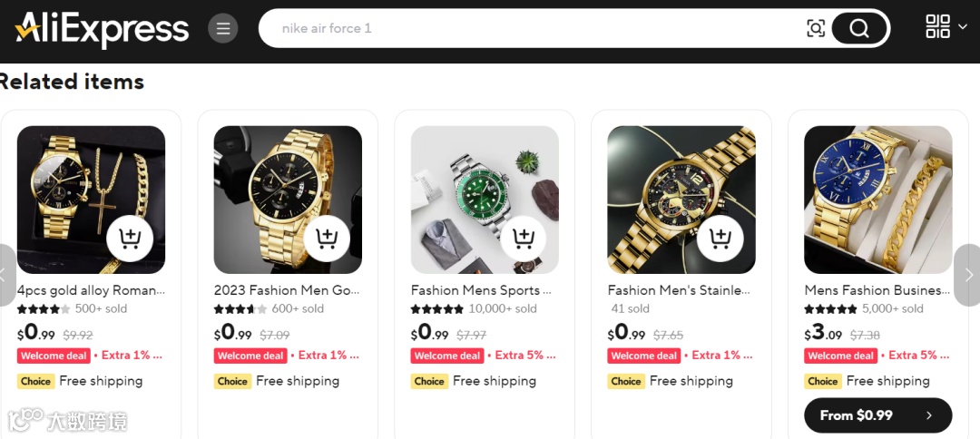This screenshot has height=439, width=980.
Task: Open the 4pcs gold alloy Roman title link
Action: tap(91, 290)
